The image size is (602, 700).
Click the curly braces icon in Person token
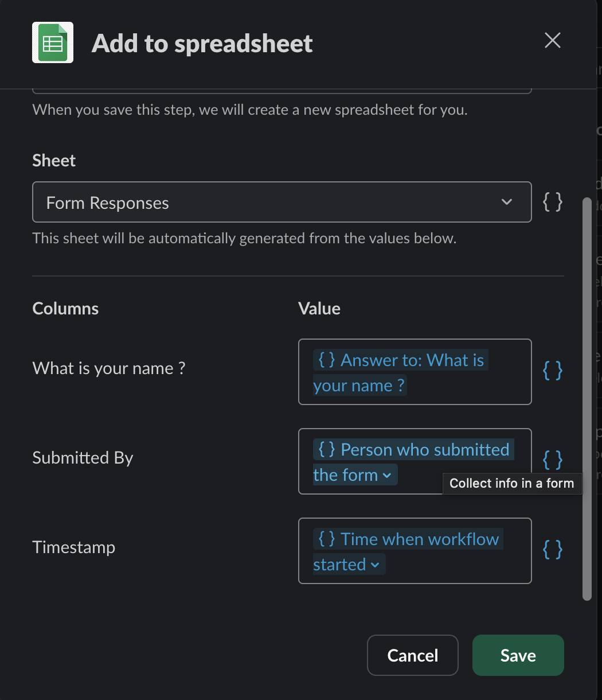click(x=327, y=450)
